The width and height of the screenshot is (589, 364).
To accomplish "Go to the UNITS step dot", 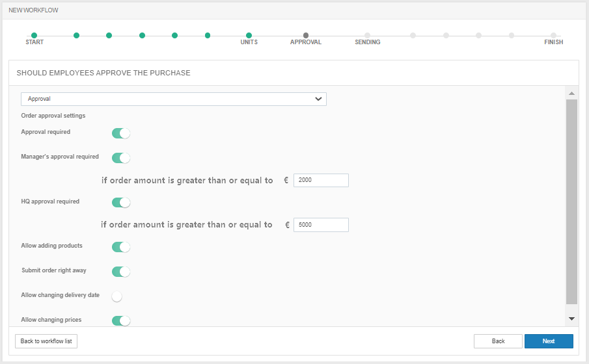I will click(249, 36).
